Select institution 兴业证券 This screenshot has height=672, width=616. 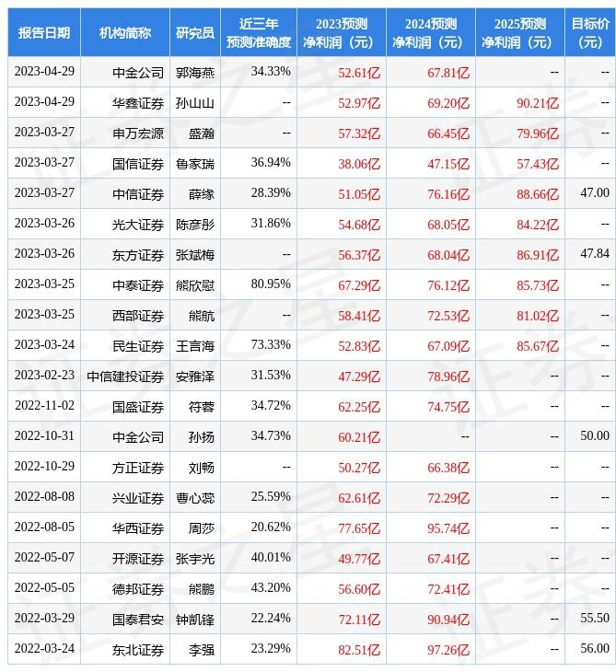click(x=138, y=498)
